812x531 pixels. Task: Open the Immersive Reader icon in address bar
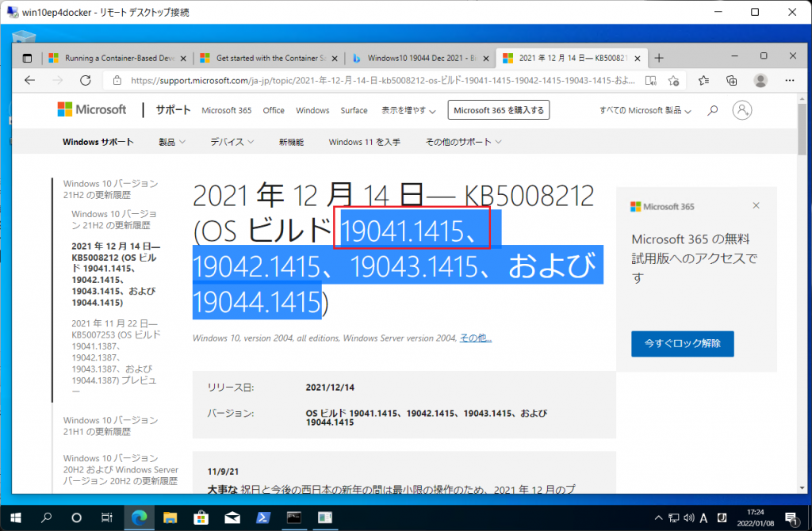click(x=650, y=80)
